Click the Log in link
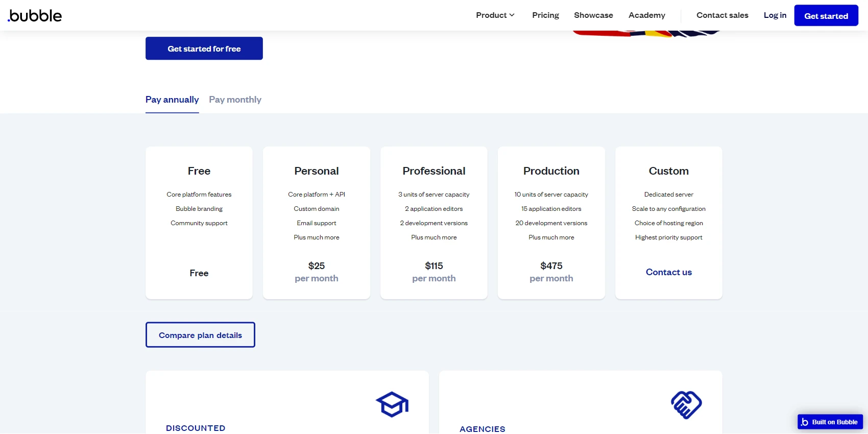 775,15
